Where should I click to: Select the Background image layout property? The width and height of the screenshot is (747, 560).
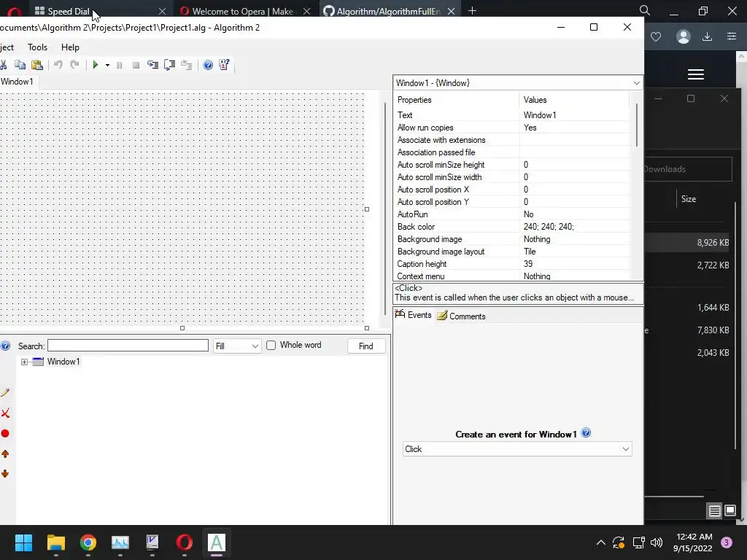[513, 252]
